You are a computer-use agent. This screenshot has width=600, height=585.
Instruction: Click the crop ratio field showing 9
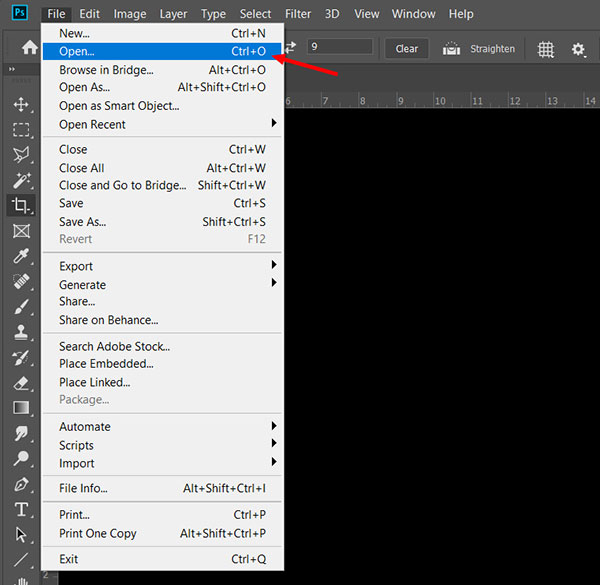pos(339,47)
